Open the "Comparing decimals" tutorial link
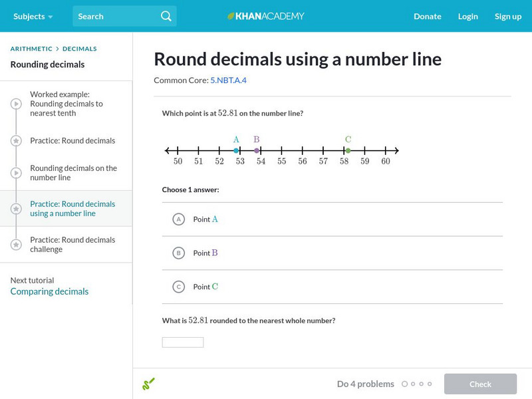532x399 pixels. [x=49, y=291]
